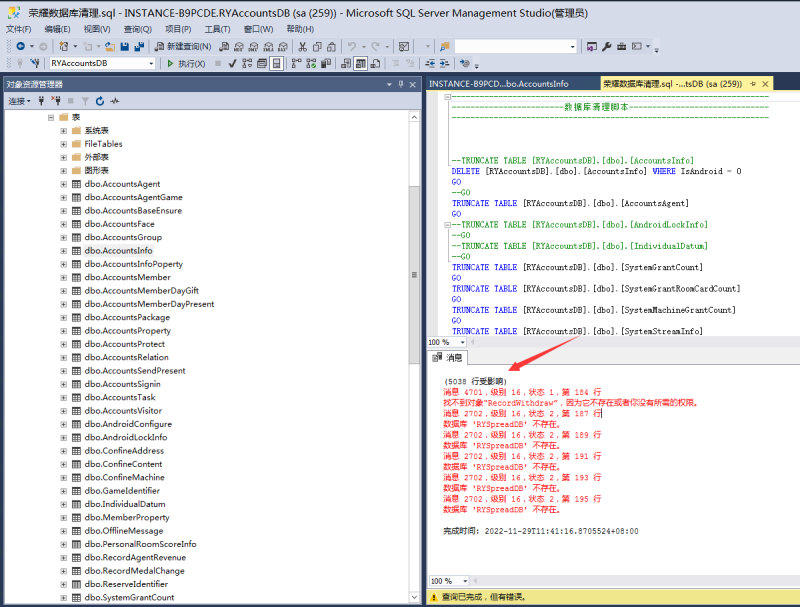The width and height of the screenshot is (800, 607).
Task: Open the messages pane zoom dropdown
Action: click(465, 581)
